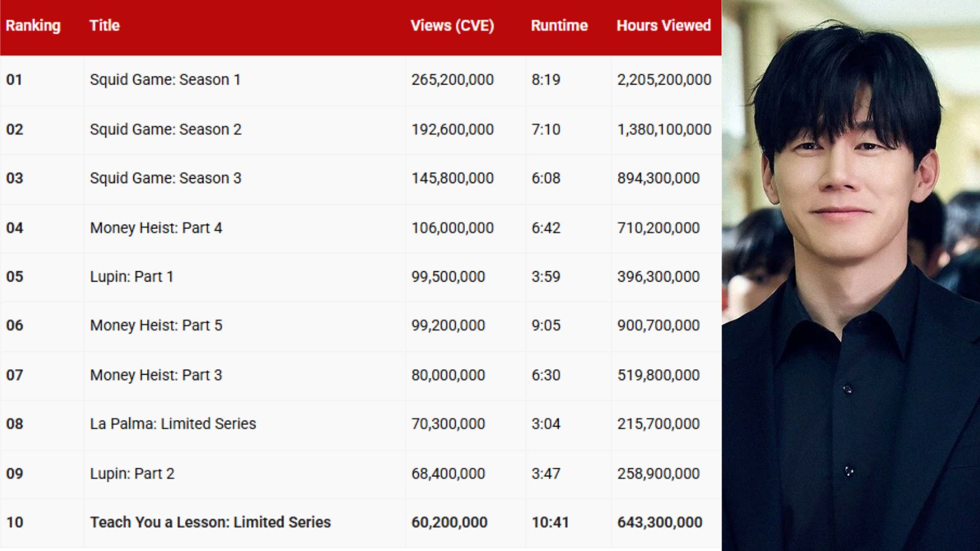Click the runtime 7:10
The image size is (980, 551).
tap(546, 130)
